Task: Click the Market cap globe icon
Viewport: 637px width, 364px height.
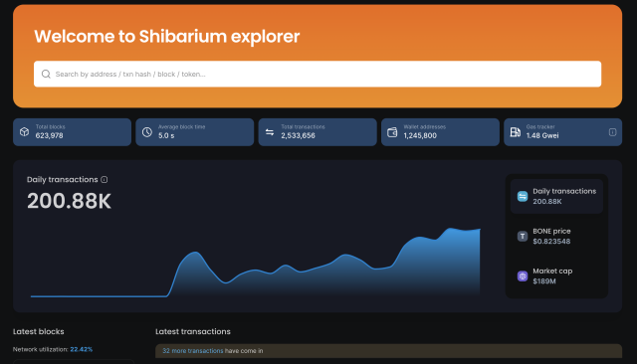Action: click(x=523, y=275)
